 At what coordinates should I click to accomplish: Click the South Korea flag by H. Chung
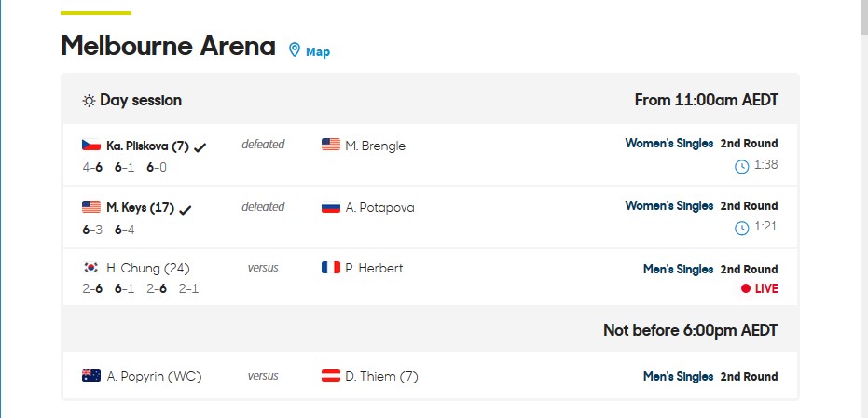click(91, 268)
